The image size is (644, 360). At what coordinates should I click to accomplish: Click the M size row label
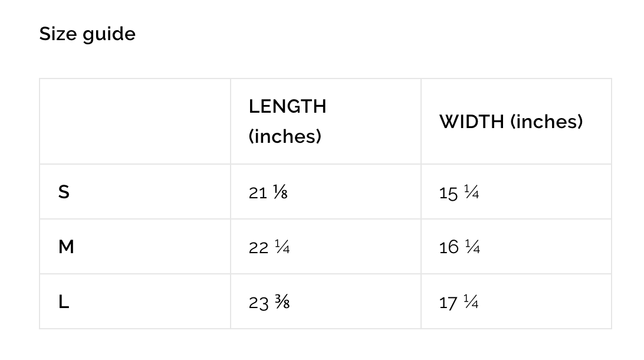(x=66, y=247)
